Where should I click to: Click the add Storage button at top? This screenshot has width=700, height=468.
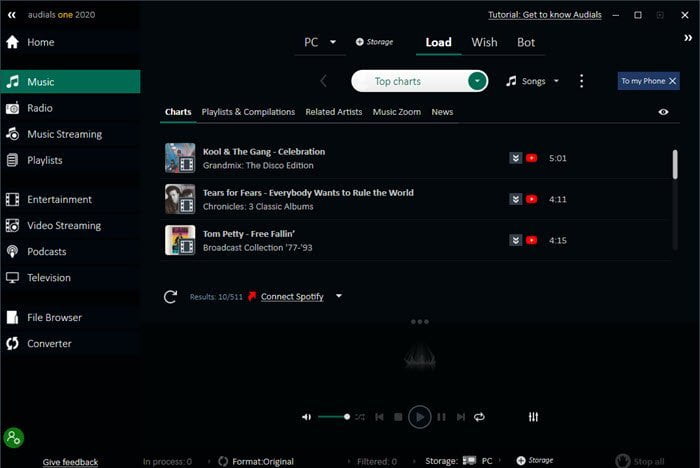tap(374, 42)
